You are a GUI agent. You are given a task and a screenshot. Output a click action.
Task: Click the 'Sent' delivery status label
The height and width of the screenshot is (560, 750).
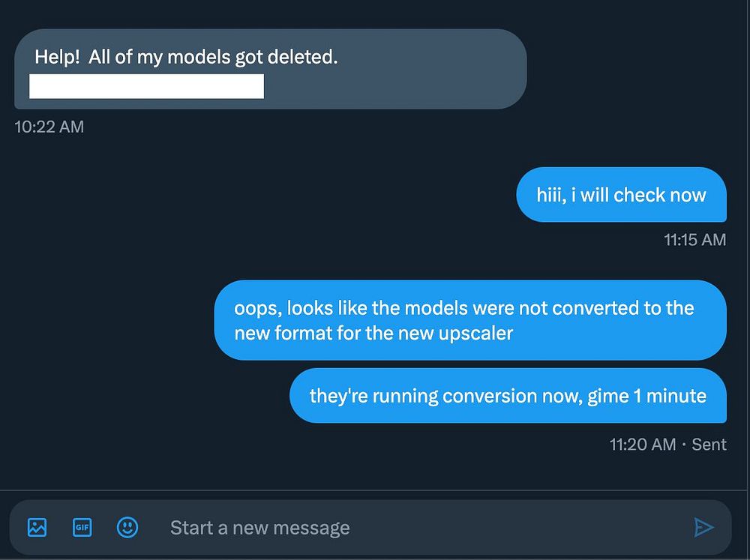[709, 445]
